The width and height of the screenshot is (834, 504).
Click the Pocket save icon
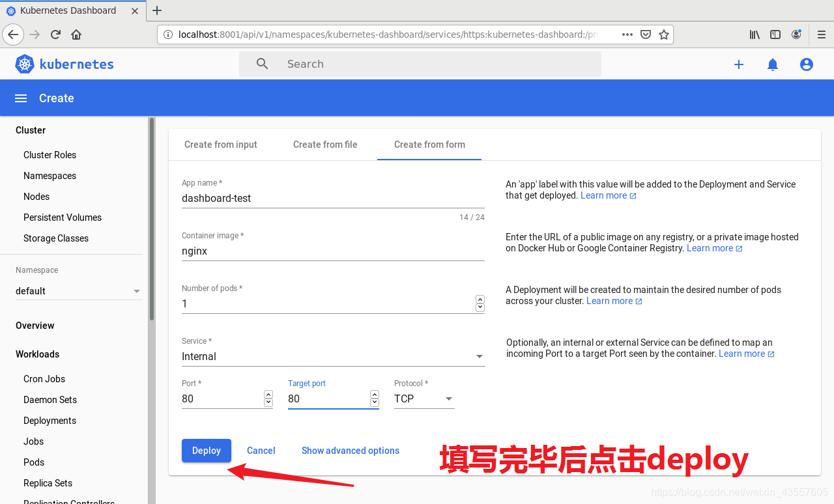[x=646, y=35]
